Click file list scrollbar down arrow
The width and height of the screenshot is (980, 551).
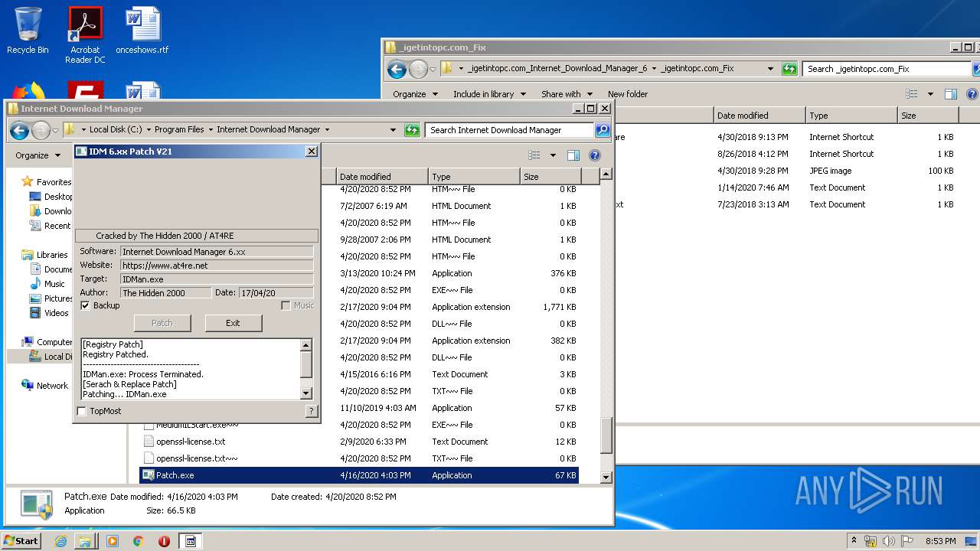tap(606, 478)
